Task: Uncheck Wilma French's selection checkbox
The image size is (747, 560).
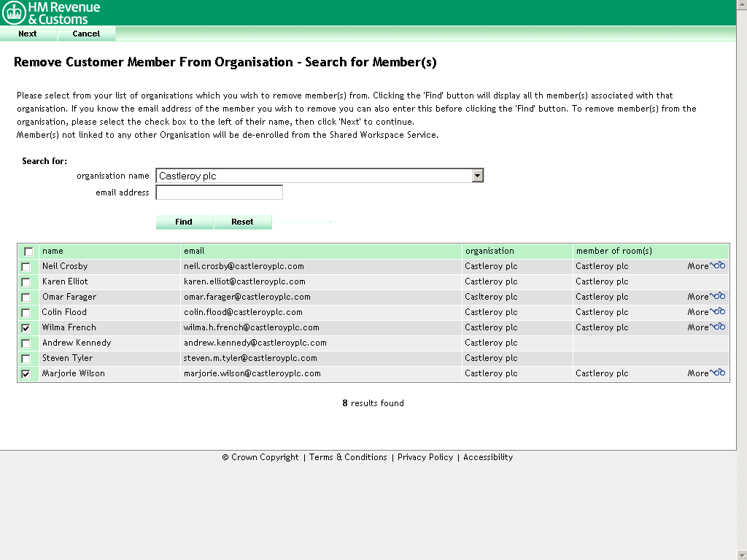Action: pyautogui.click(x=26, y=327)
